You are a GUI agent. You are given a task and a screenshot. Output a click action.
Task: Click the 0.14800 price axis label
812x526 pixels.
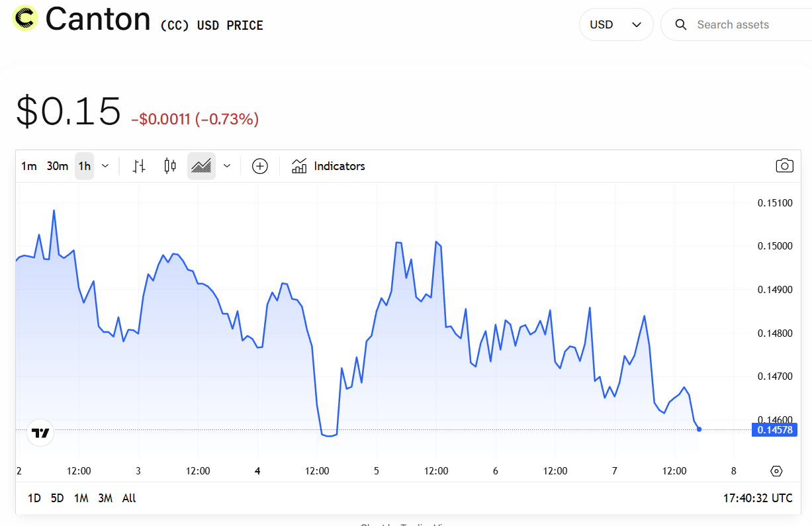click(775, 333)
